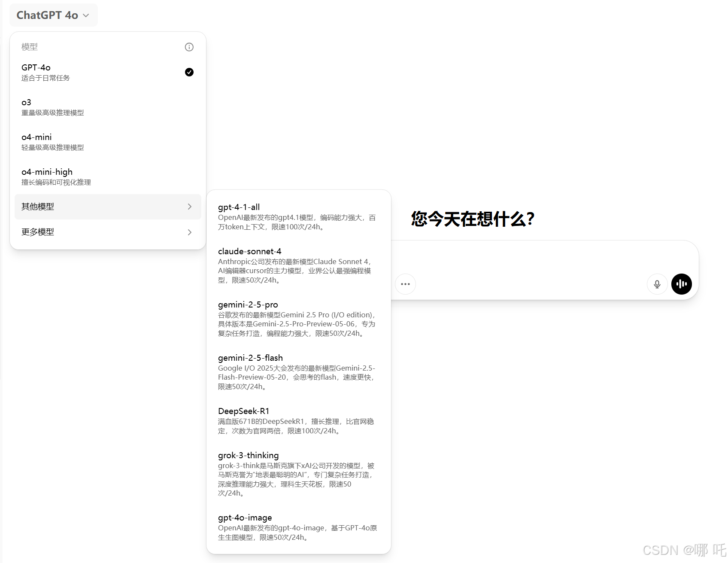Pick the o4-mini-high model
The width and height of the screenshot is (728, 563).
108,177
